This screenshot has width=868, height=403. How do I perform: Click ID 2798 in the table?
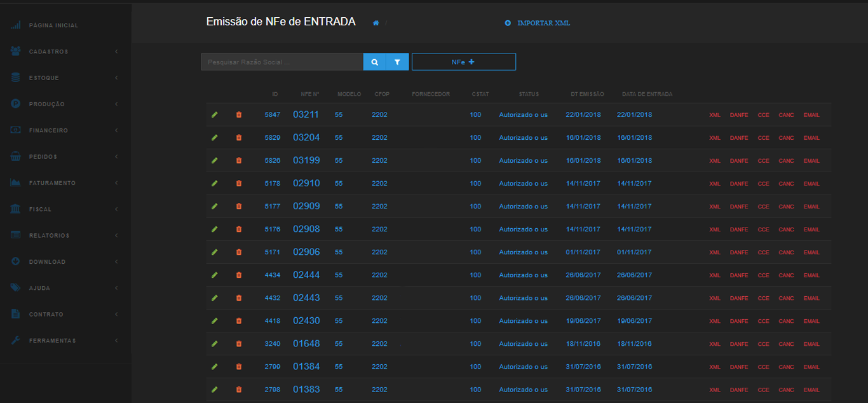point(273,390)
